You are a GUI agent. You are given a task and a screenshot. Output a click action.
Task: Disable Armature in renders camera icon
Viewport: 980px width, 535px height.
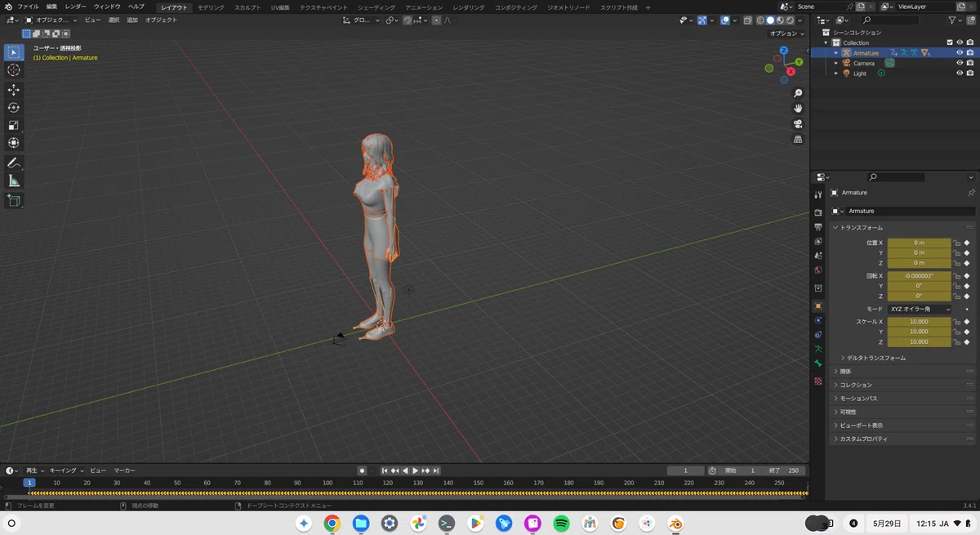coord(969,53)
